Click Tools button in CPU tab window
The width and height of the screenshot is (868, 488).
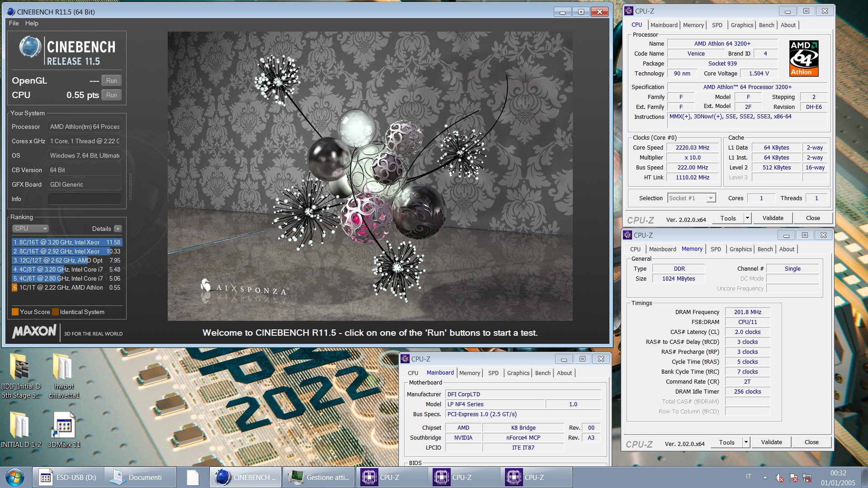728,218
